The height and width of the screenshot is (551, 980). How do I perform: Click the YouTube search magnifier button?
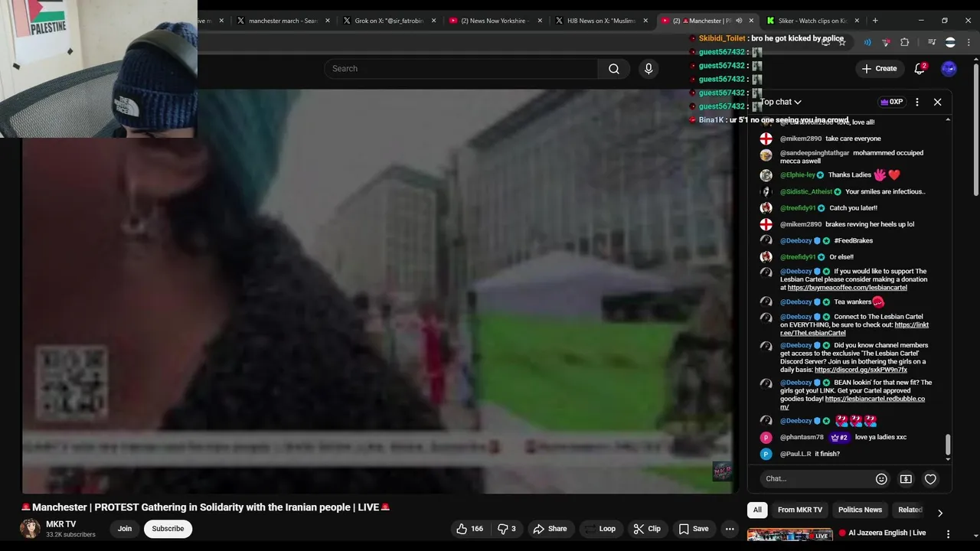point(613,69)
